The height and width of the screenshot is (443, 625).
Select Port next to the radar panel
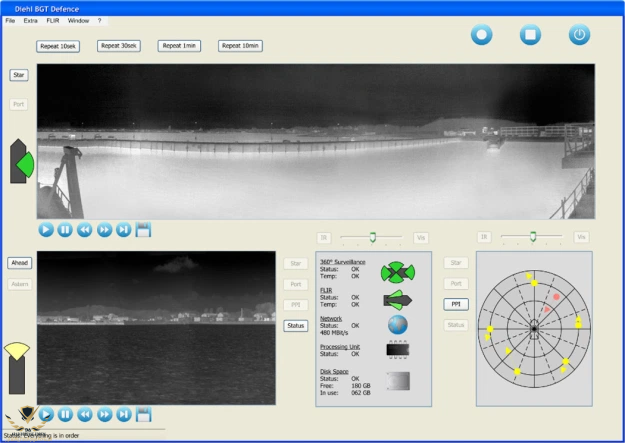coord(456,284)
